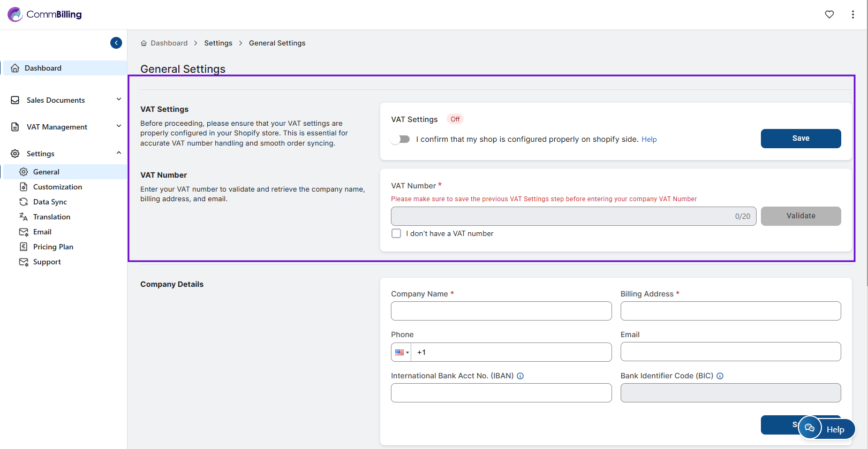Click the CommBilling logo
The width and height of the screenshot is (868, 449).
[45, 14]
